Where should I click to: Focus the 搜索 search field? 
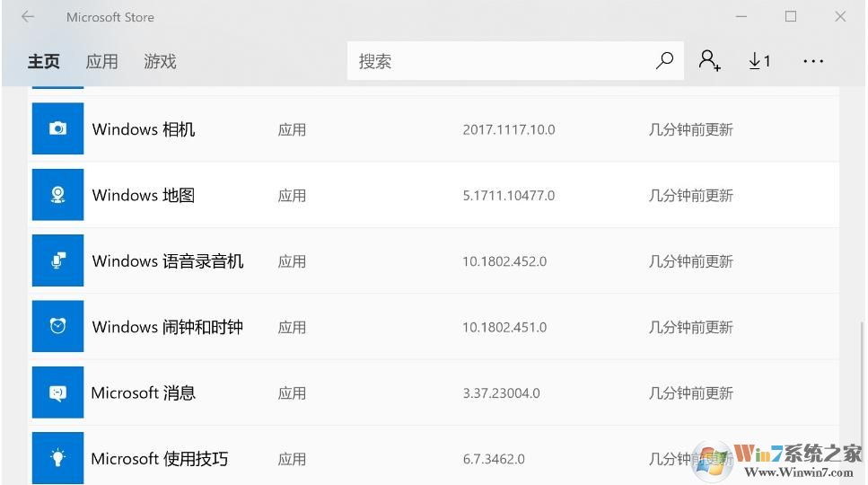[x=515, y=61]
